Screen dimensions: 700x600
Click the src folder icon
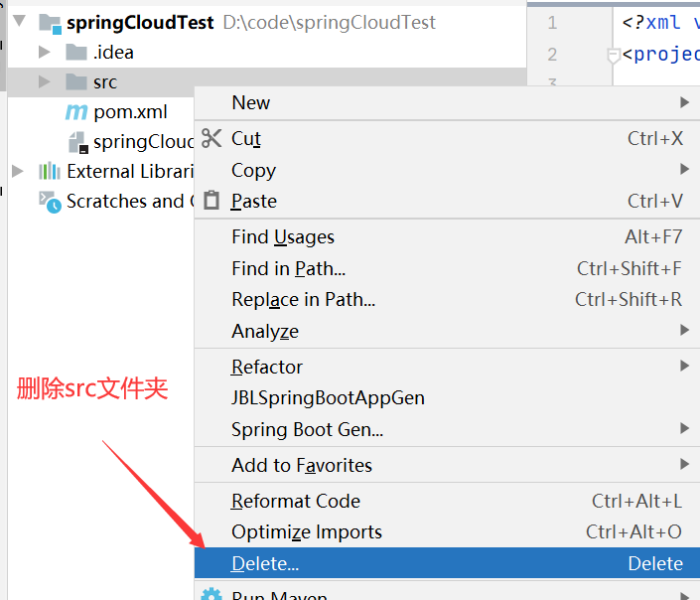point(75,82)
